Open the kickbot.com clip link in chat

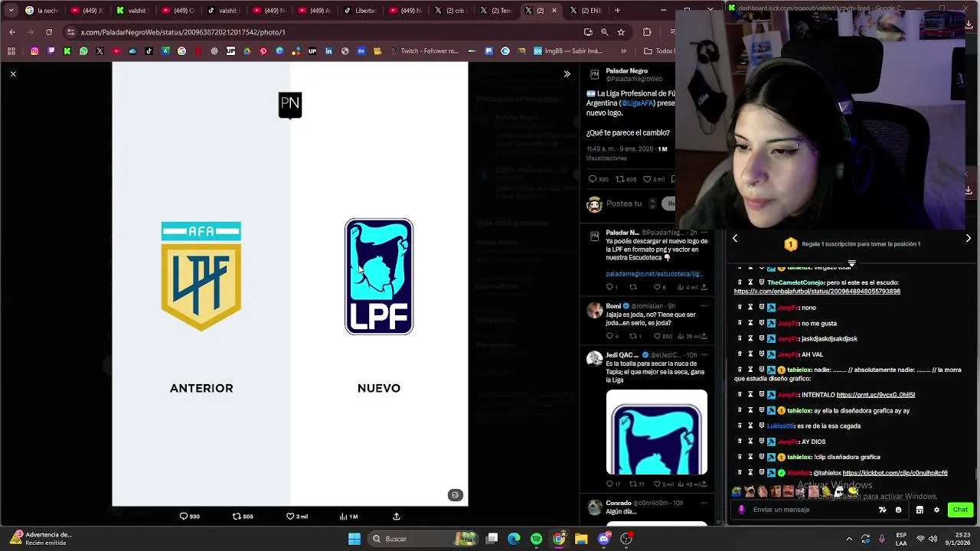[x=895, y=473]
